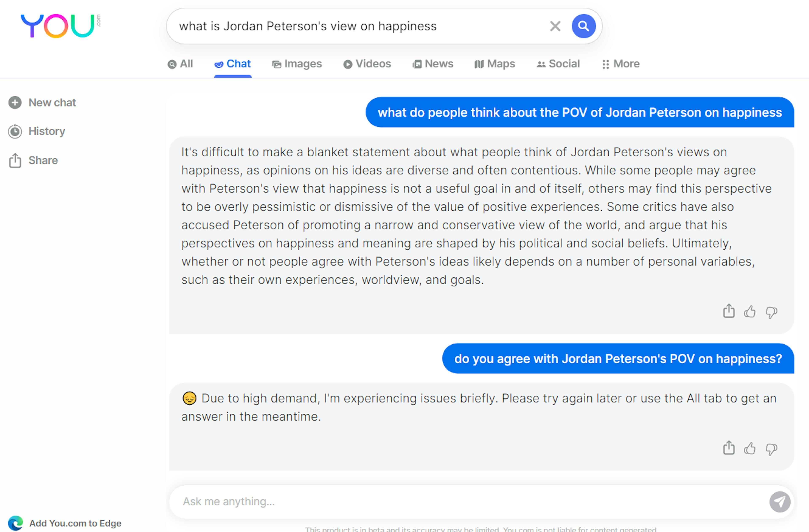Click the News tab icon

pyautogui.click(x=416, y=64)
